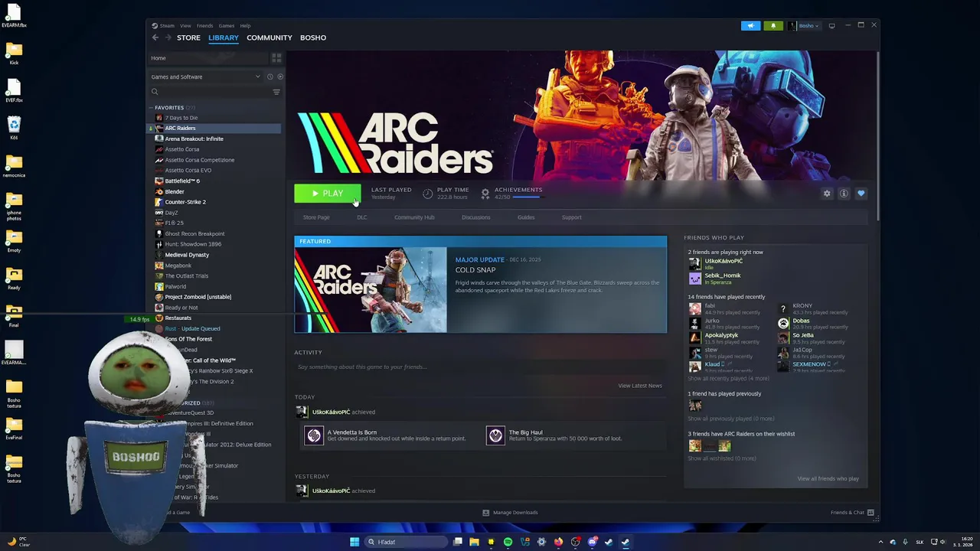Click the activity post input field
This screenshot has width=980, height=551.
pyautogui.click(x=480, y=367)
